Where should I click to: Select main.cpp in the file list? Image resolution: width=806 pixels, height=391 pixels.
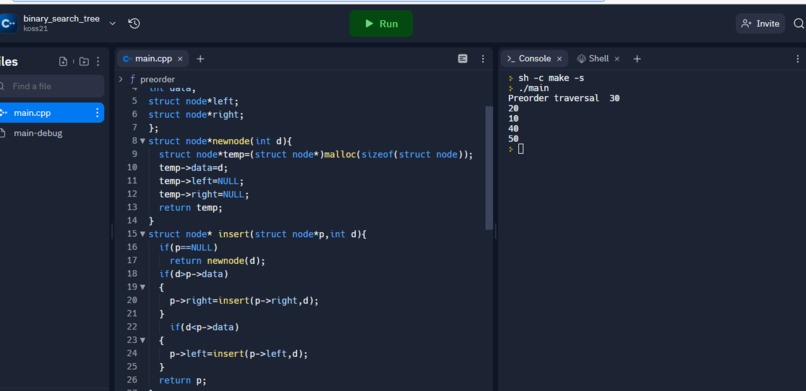[51, 113]
